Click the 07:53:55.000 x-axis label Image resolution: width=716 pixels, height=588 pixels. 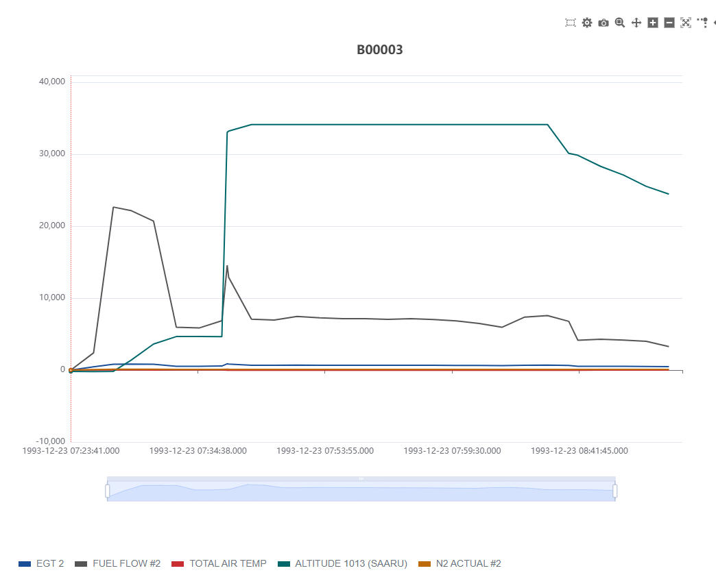(x=325, y=451)
